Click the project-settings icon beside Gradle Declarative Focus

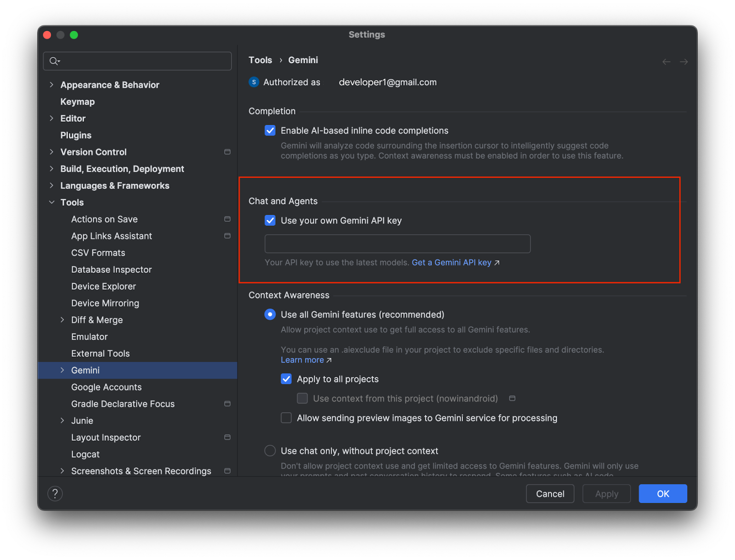click(x=227, y=403)
